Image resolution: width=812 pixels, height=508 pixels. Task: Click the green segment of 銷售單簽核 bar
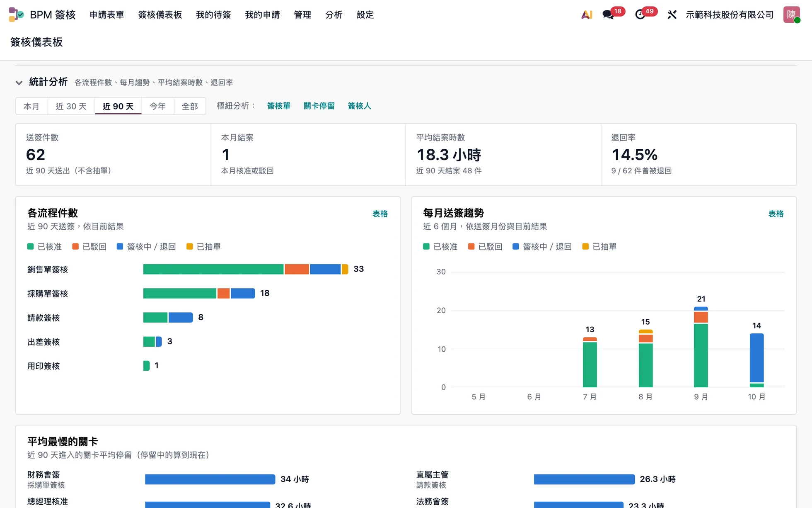213,269
